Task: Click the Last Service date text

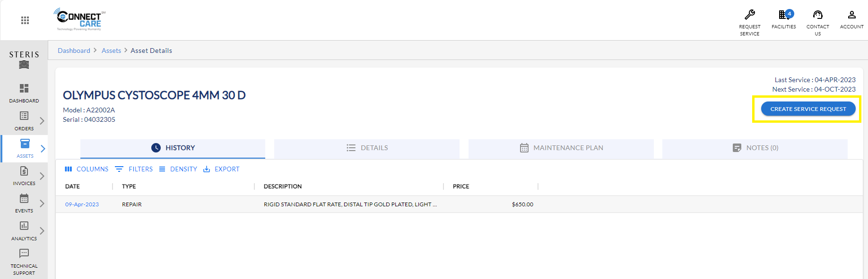Action: (815, 80)
